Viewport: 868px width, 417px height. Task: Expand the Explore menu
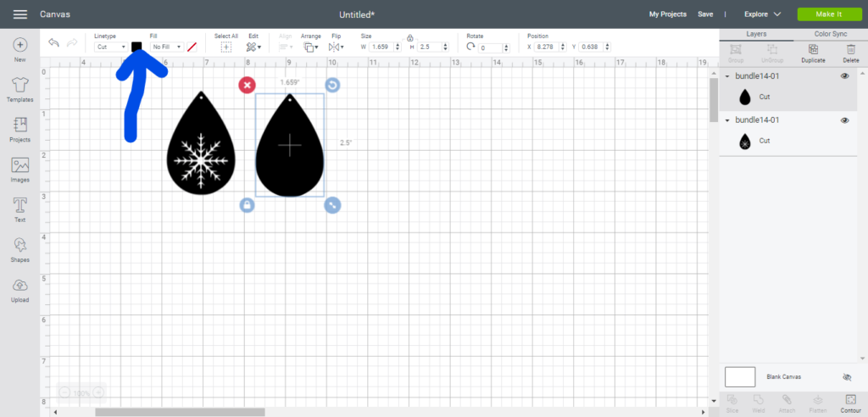point(762,14)
